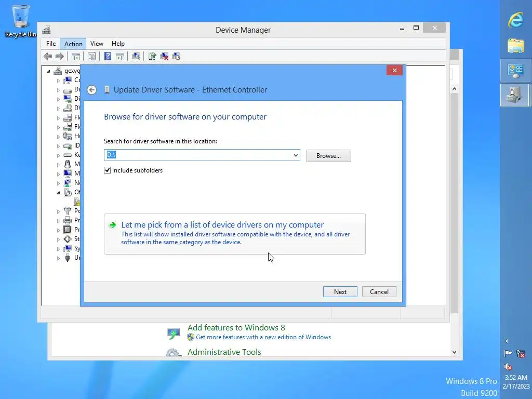Open the View menu in Device Manager
The height and width of the screenshot is (399, 532).
[x=97, y=44]
